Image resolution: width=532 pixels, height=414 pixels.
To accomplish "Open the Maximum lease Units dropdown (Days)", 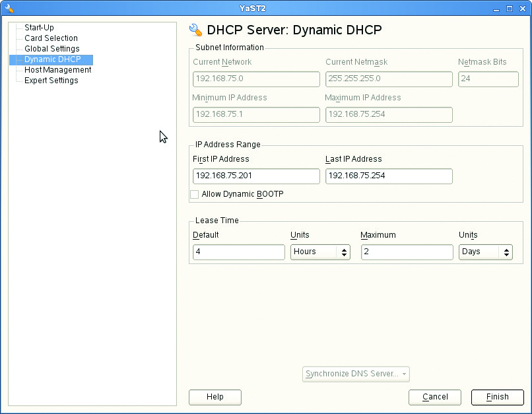I will click(485, 252).
